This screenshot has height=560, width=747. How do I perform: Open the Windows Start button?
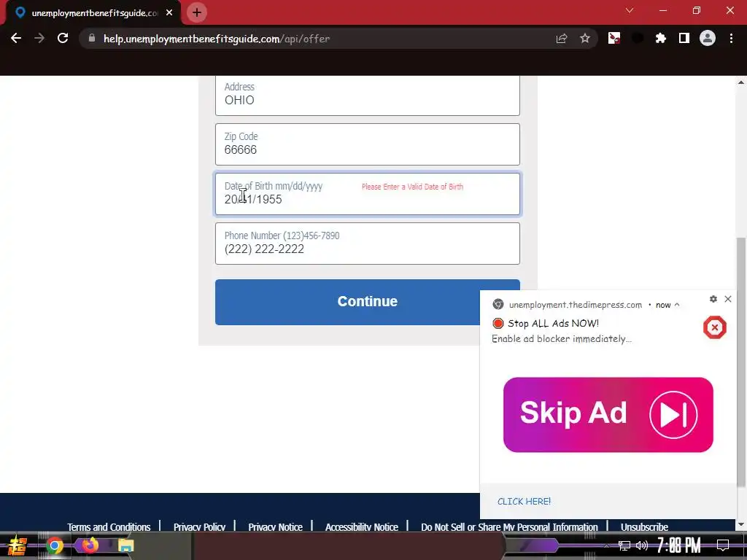pyautogui.click(x=18, y=545)
